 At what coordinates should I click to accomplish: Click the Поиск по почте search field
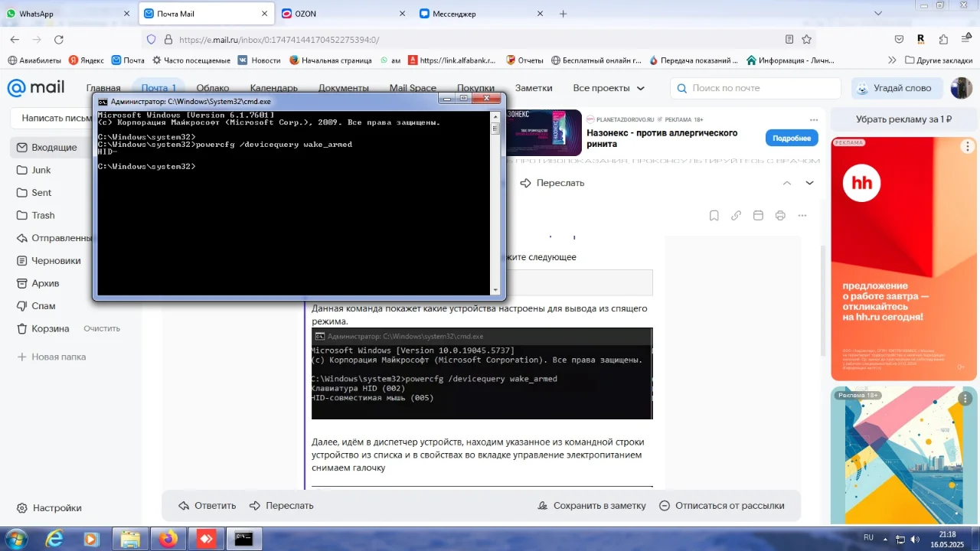click(756, 88)
